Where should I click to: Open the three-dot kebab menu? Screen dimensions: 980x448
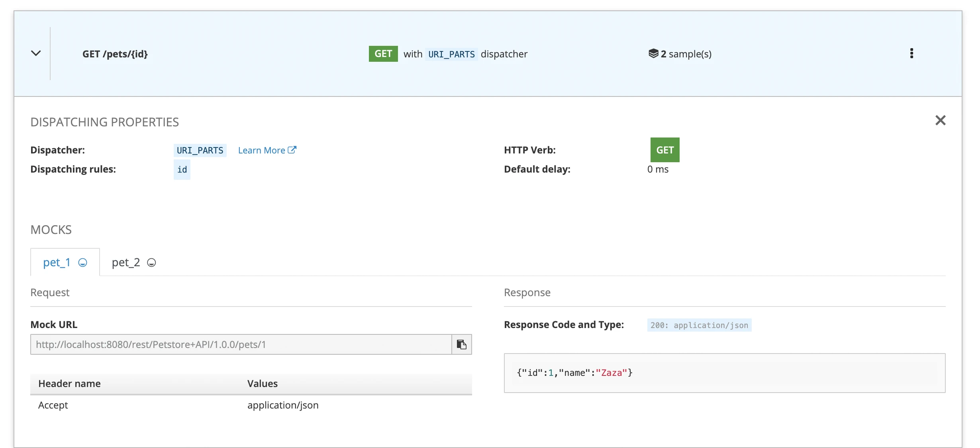point(911,53)
